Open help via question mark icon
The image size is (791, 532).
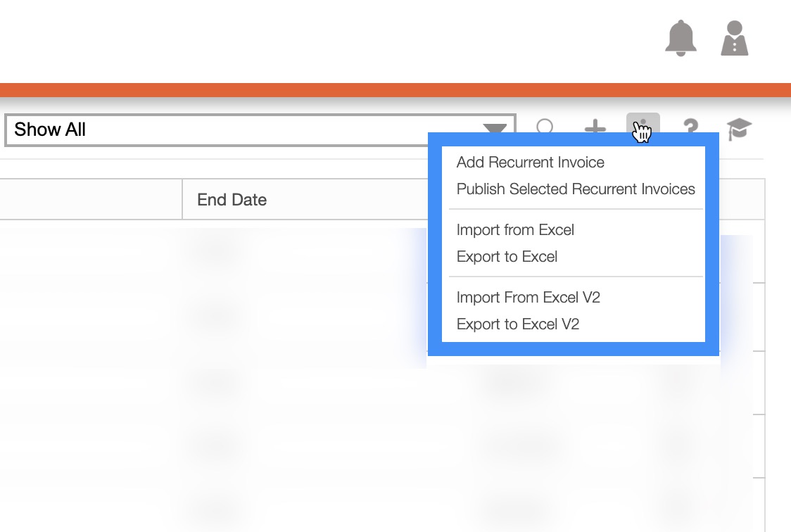(x=690, y=129)
